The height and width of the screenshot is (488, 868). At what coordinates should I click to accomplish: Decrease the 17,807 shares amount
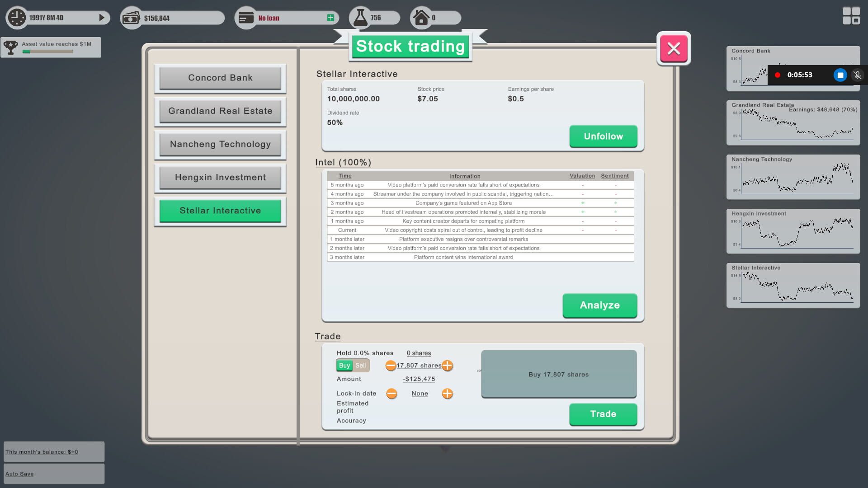[391, 366]
